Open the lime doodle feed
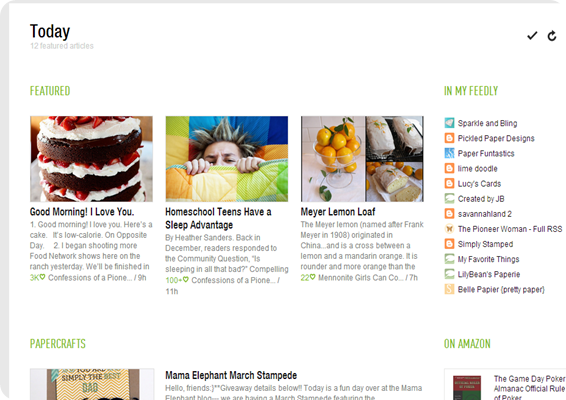The width and height of the screenshot is (566, 400). (x=478, y=169)
